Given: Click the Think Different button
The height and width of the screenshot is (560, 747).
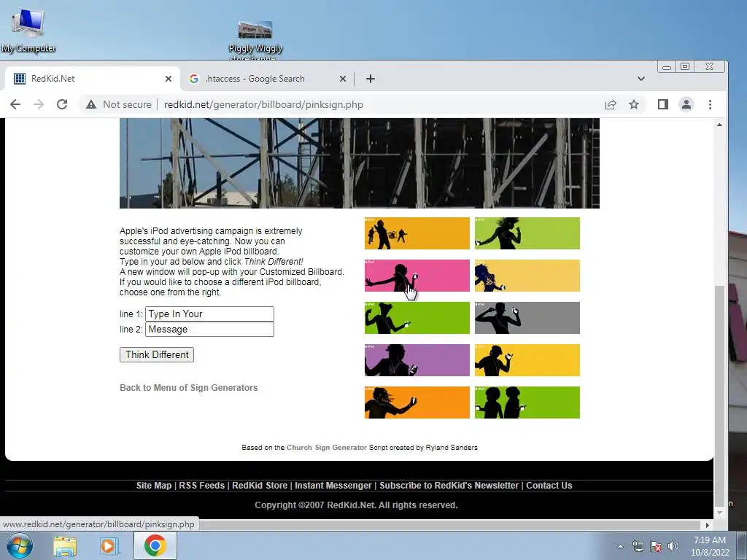Looking at the screenshot, I should click(157, 355).
